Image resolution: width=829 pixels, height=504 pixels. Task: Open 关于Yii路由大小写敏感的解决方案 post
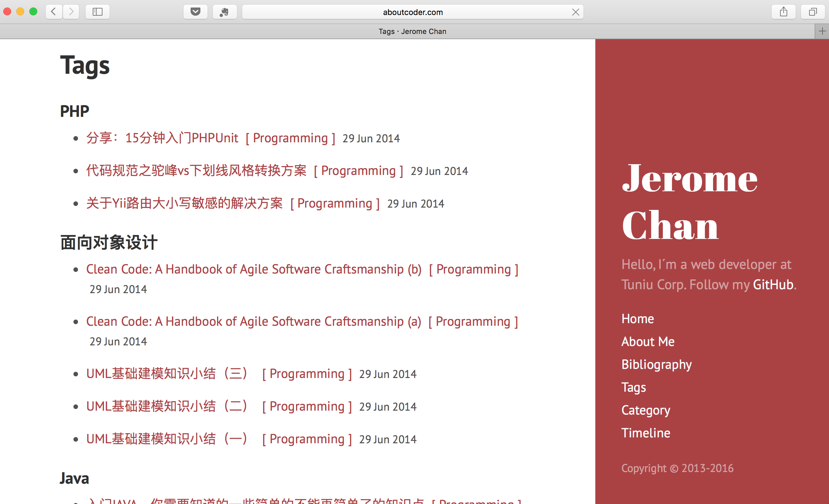click(184, 203)
